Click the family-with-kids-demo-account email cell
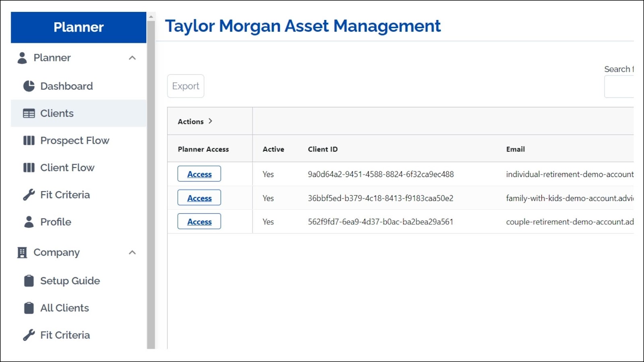This screenshot has width=644, height=362. [x=570, y=198]
